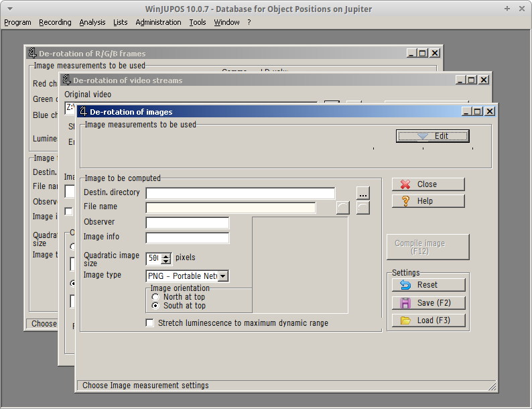Open the Tools menu
This screenshot has height=409, width=532.
pos(198,22)
